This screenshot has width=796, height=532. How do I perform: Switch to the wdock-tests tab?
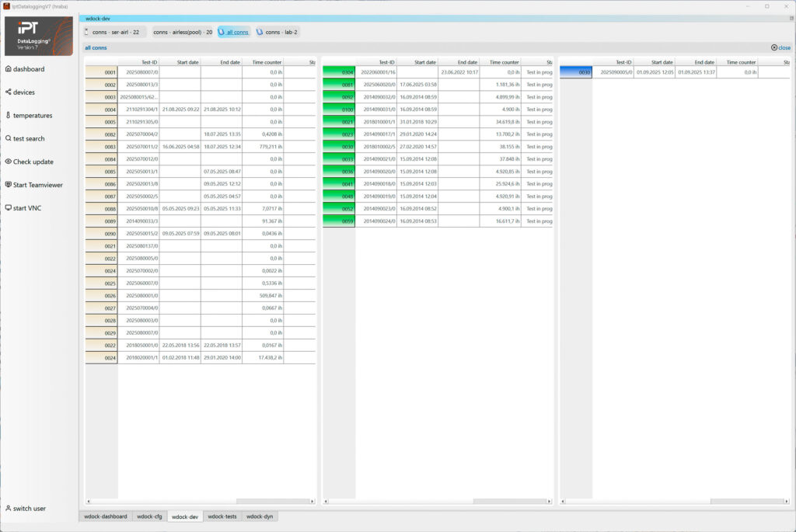click(x=221, y=515)
